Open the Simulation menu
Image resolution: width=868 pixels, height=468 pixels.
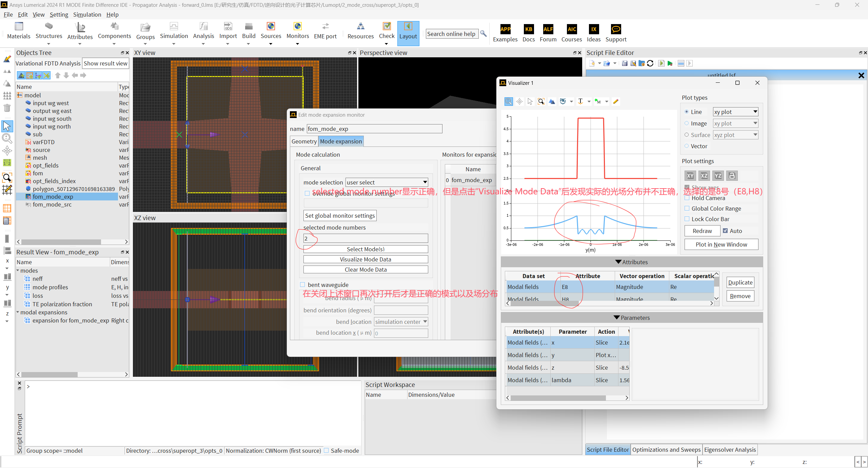87,15
